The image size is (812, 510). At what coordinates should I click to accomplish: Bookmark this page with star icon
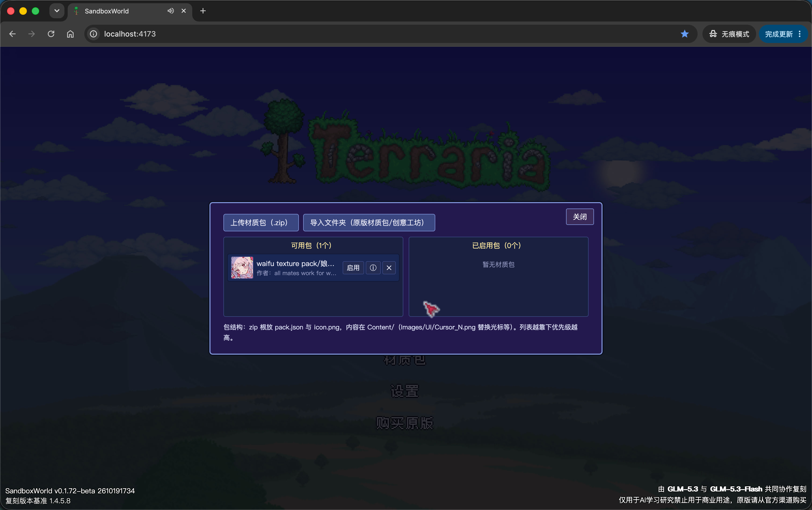684,34
